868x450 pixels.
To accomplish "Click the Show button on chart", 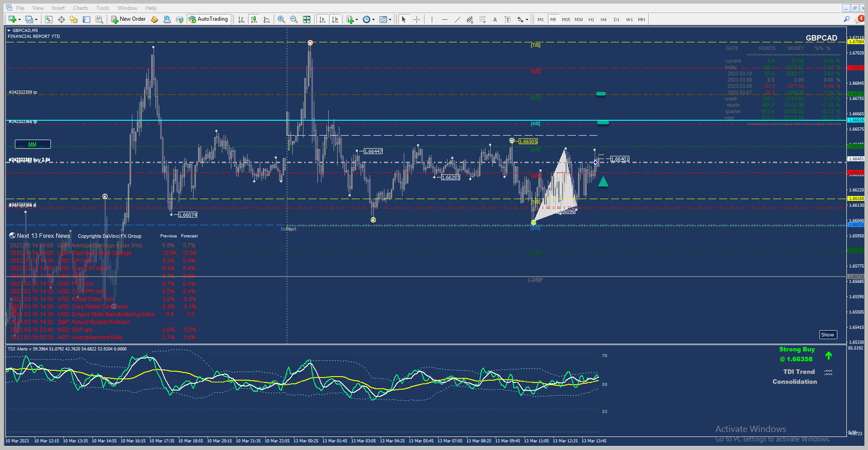I will 827,335.
